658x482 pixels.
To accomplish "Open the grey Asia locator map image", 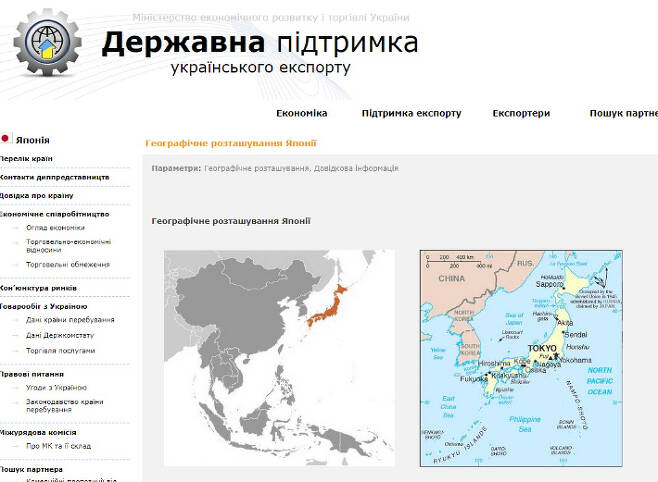I will 279,358.
